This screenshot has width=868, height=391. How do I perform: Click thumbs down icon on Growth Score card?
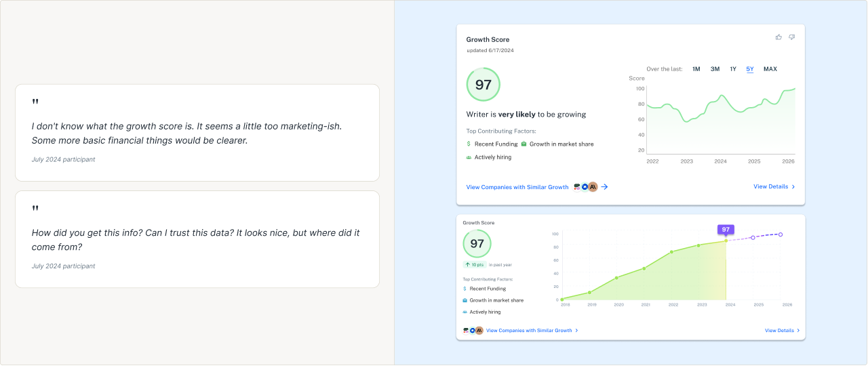coord(791,37)
